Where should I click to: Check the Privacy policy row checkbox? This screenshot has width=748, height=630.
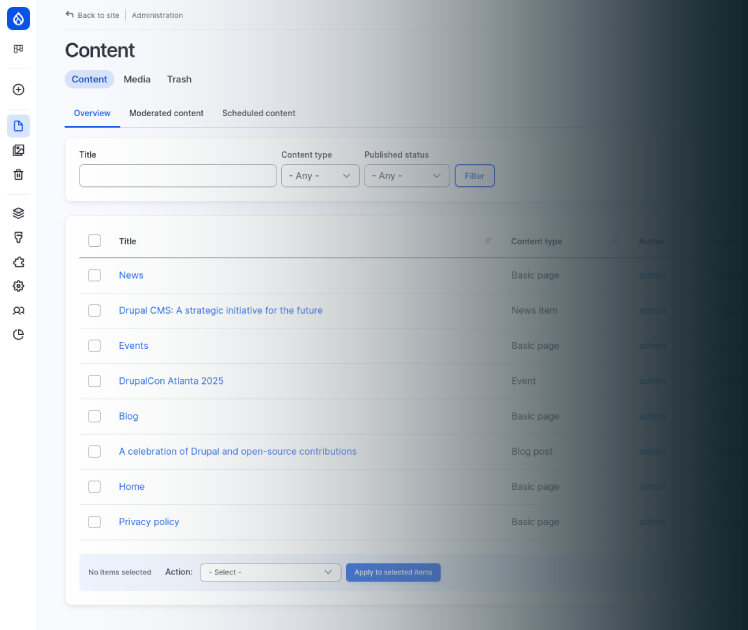94,522
